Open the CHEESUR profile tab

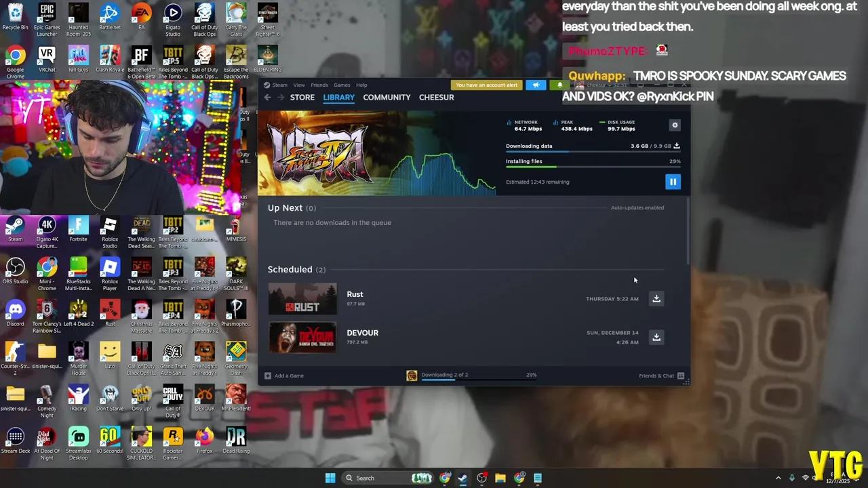click(x=437, y=98)
